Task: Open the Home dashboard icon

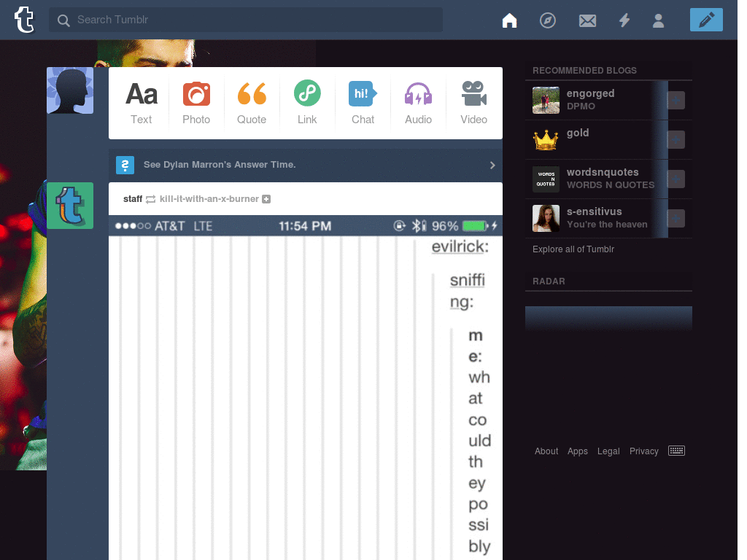Action: coord(509,20)
